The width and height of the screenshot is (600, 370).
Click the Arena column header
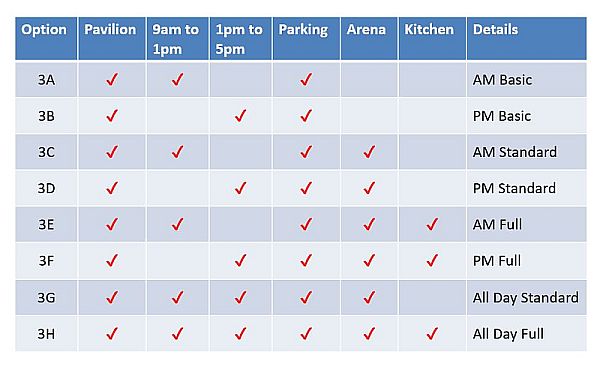coord(369,38)
